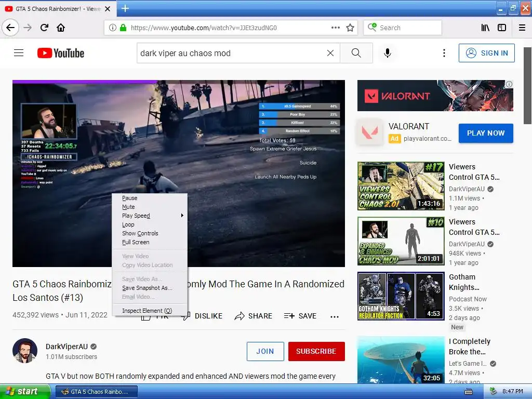The width and height of the screenshot is (532, 399).
Task: Start voice search with microphone icon
Action: (388, 53)
